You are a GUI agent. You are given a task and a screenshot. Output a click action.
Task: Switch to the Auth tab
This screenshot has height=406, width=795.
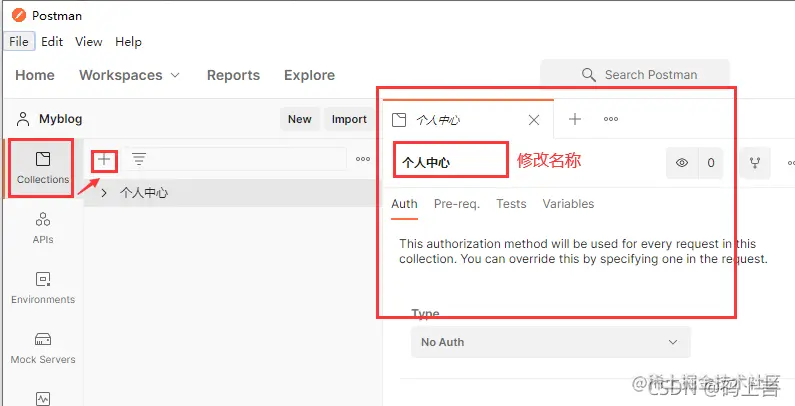tap(404, 204)
